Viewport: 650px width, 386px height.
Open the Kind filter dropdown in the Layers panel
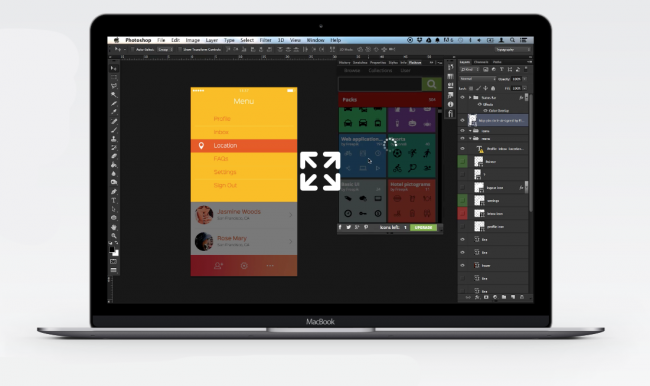click(x=469, y=69)
